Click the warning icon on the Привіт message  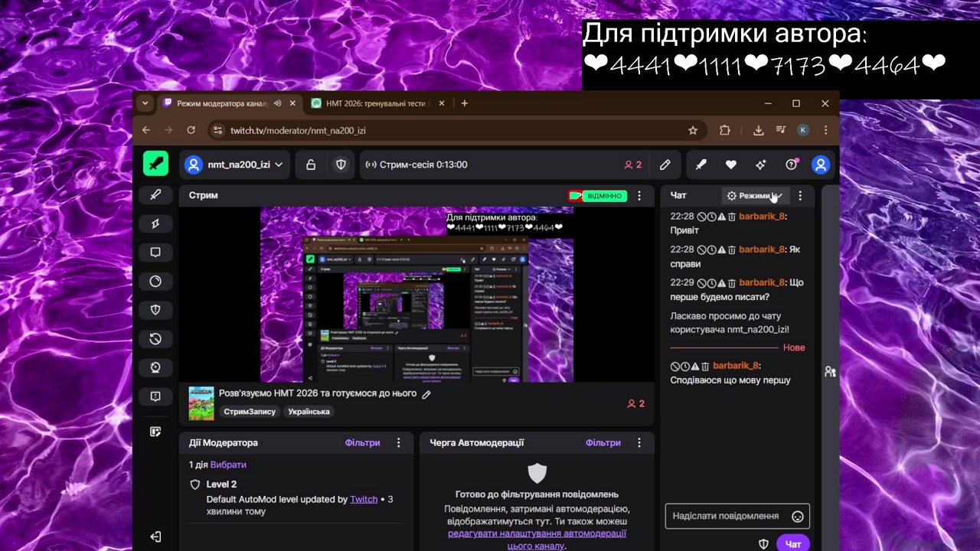(721, 217)
